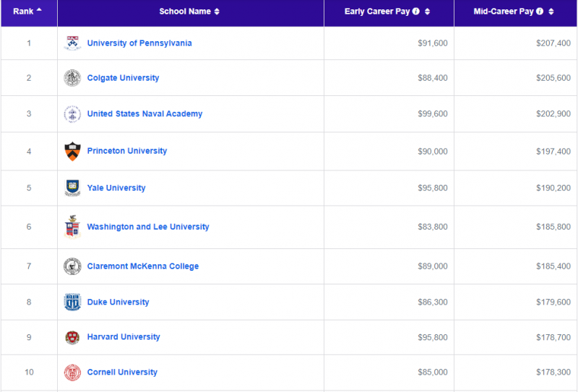
Task: Select early career pay $88,400
Action: point(433,78)
